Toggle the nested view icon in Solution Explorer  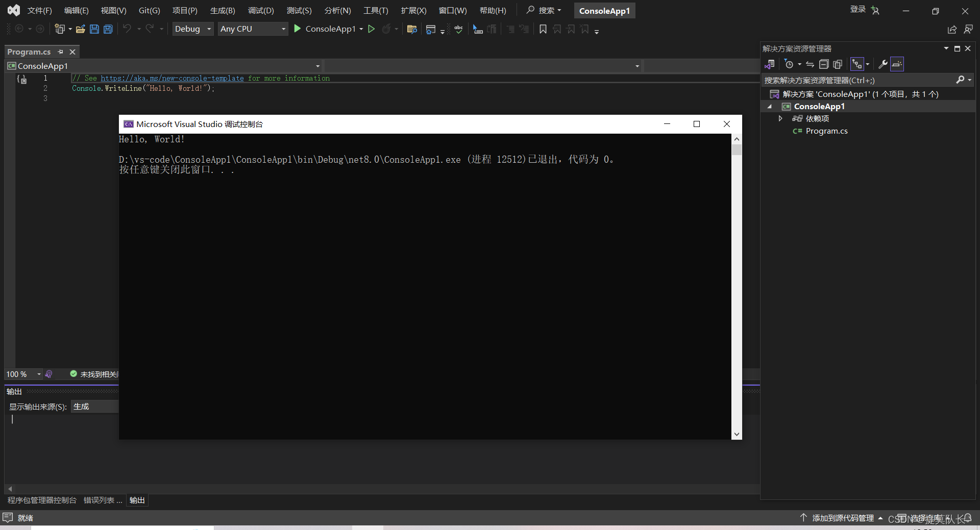857,64
